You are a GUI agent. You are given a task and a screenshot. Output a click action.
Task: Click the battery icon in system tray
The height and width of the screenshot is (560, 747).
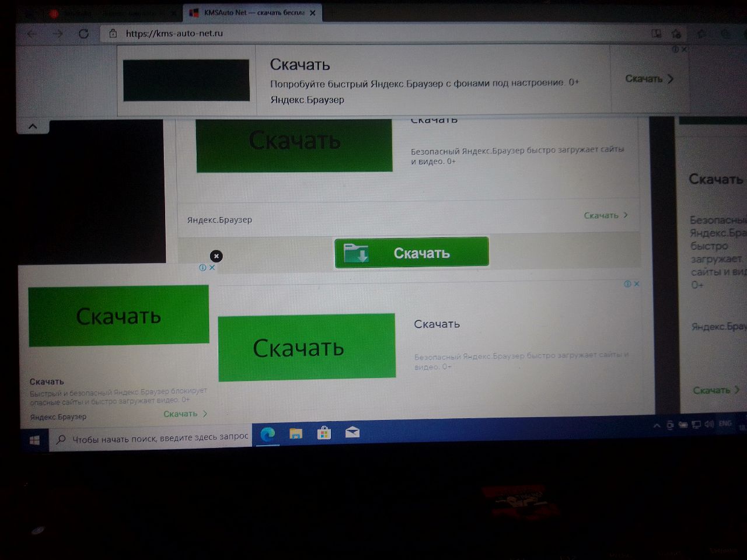tap(683, 425)
